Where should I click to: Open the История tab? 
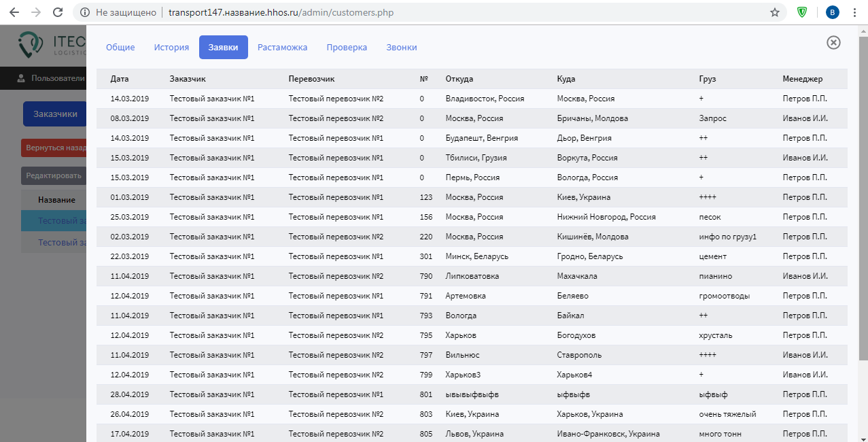click(171, 48)
